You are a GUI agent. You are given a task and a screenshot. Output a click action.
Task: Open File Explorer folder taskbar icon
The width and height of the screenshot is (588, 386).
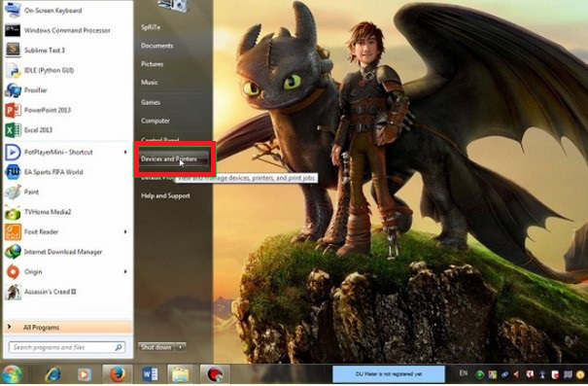click(x=181, y=374)
